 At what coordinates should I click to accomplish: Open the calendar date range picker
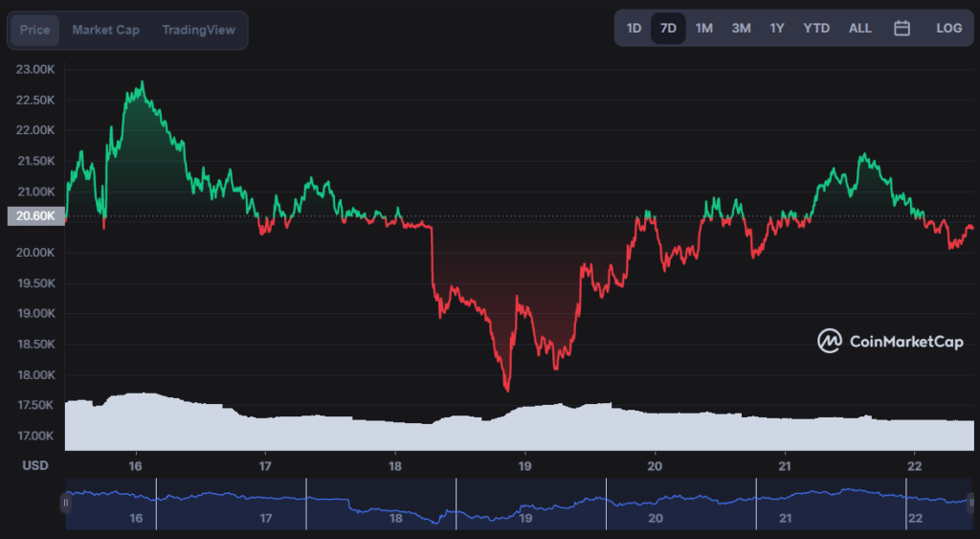[x=902, y=28]
